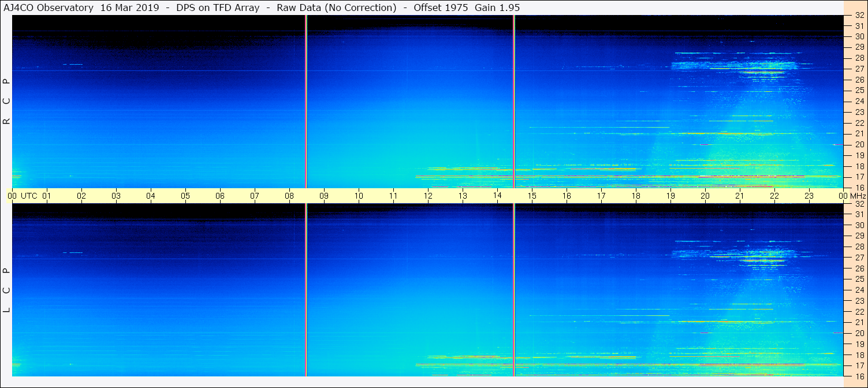Select 17 MHz label on RCP frequency scale
868x388 pixels.
tap(859, 177)
